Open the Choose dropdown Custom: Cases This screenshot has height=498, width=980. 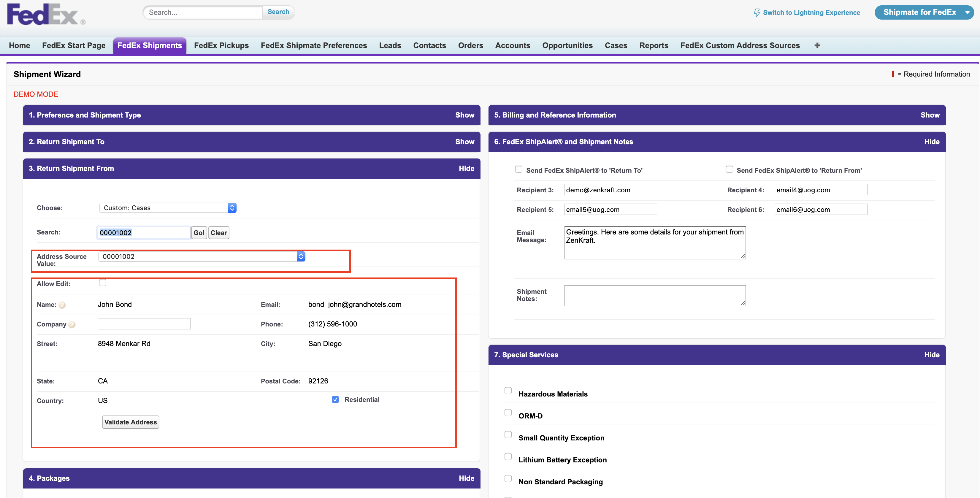click(168, 208)
